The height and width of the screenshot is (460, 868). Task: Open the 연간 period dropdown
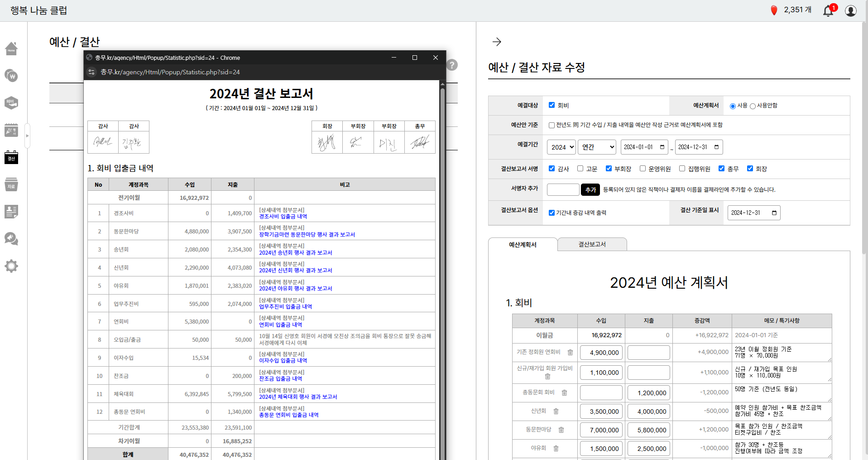(597, 147)
